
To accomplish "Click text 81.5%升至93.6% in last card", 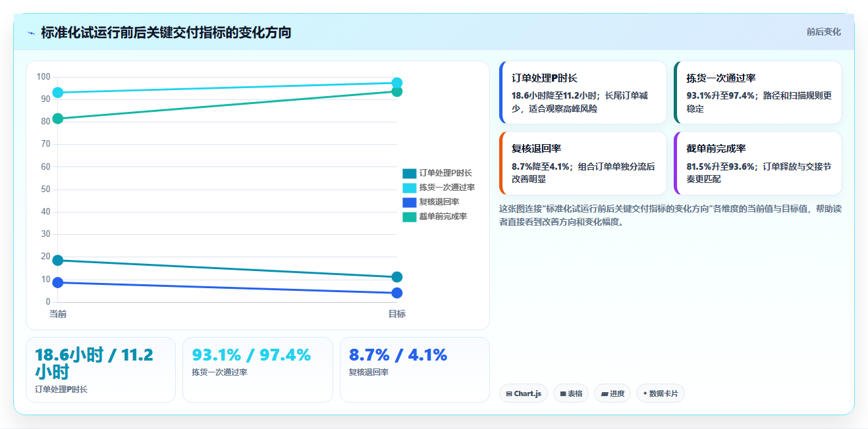I will pyautogui.click(x=720, y=166).
